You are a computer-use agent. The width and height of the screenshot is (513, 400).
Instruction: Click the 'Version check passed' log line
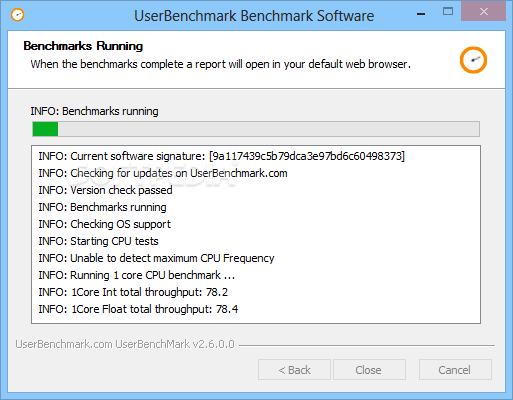[105, 190]
